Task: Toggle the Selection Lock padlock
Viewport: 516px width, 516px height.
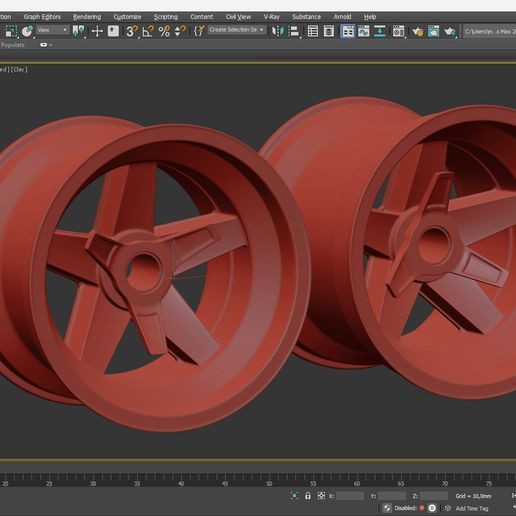Action: point(308,496)
